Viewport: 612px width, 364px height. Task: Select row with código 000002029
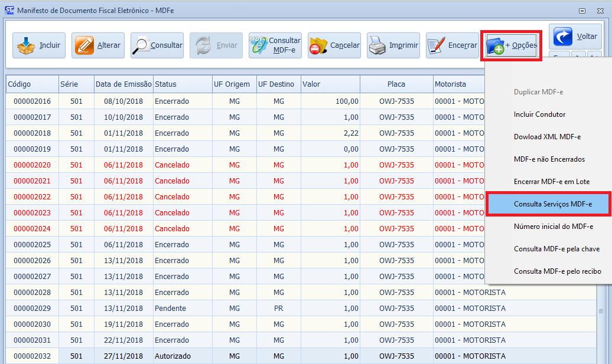32,309
